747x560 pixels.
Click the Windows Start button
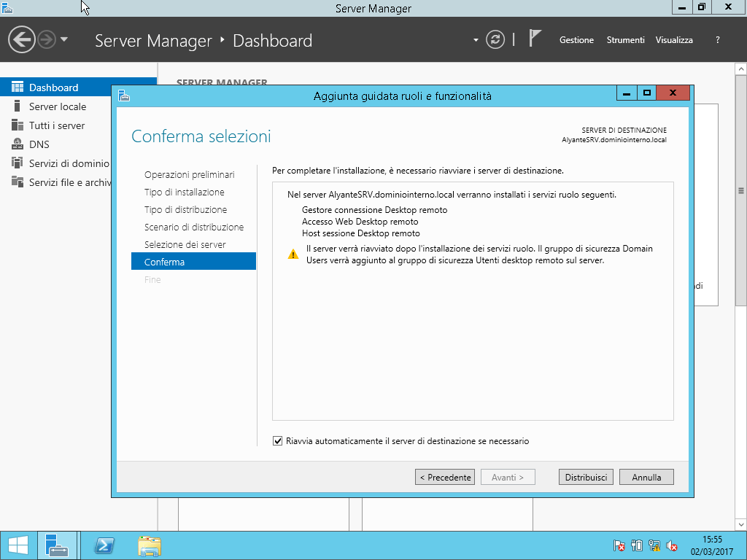tap(18, 545)
